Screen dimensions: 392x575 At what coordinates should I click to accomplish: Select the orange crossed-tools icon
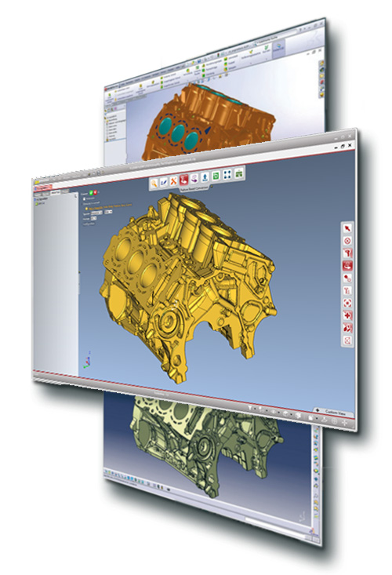point(173,180)
